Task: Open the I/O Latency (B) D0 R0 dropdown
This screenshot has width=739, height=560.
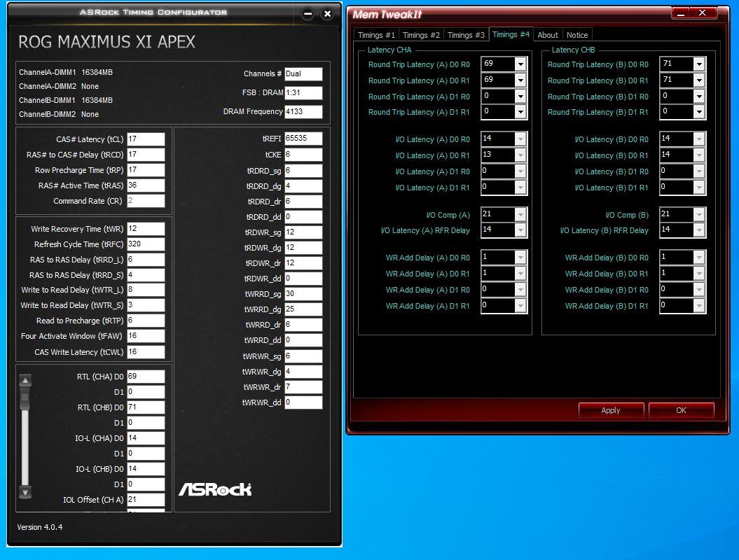Action: coord(699,139)
